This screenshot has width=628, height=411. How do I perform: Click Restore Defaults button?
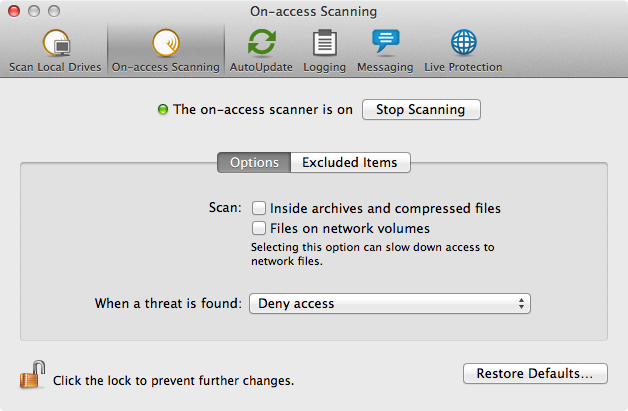point(535,373)
